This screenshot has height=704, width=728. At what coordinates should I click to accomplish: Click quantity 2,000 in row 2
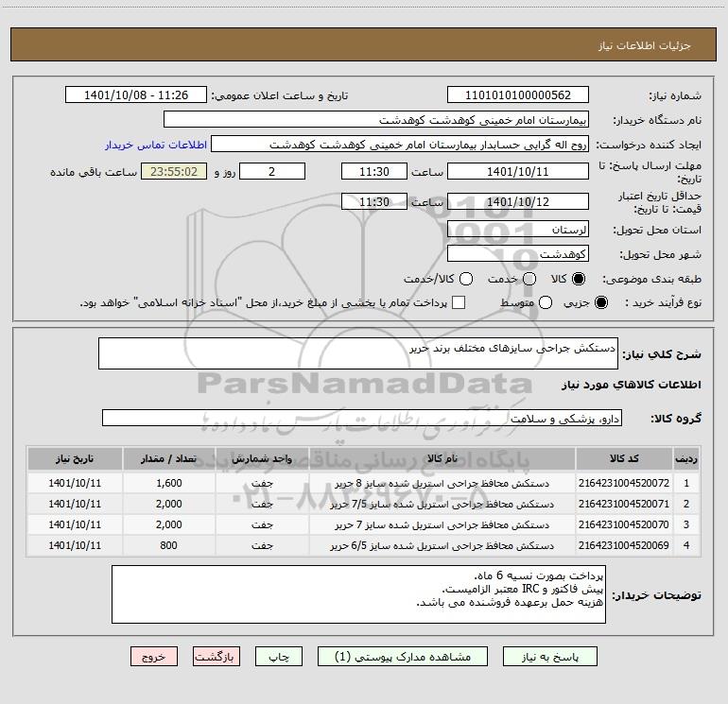(x=169, y=504)
